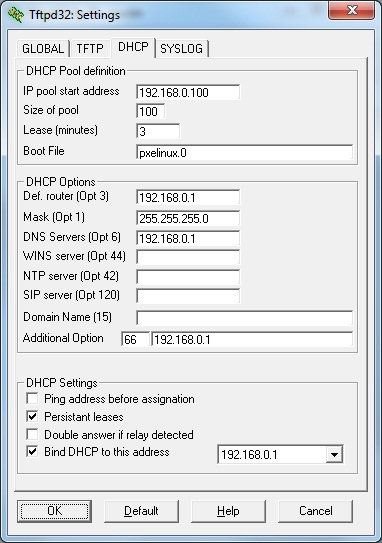Click the Default button
Viewport: 382px width, 543px height.
click(x=141, y=511)
